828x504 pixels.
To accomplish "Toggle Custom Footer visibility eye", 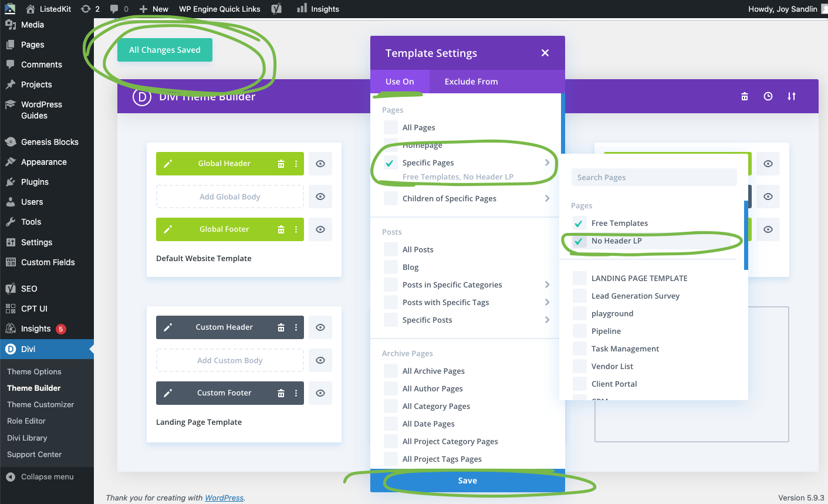I will [x=320, y=393].
